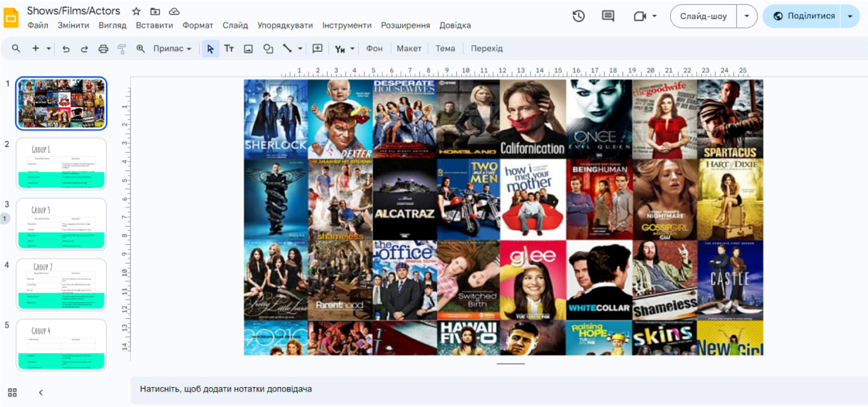Select the Shape tool icon
This screenshot has width=868, height=407.
pos(268,49)
